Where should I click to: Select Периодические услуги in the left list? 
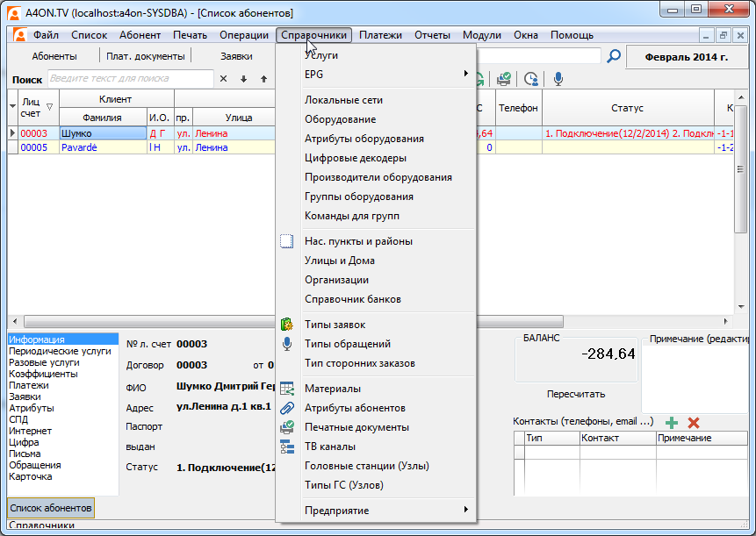point(60,351)
